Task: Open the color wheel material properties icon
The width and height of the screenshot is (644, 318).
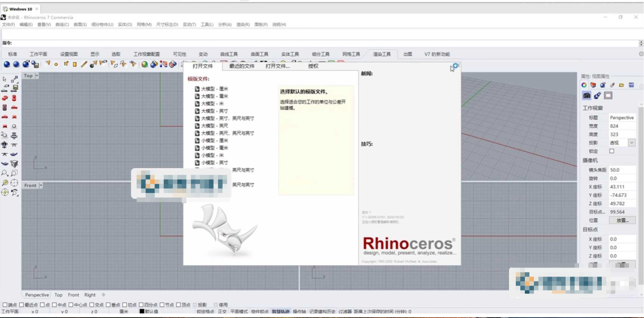Action: pos(584,85)
